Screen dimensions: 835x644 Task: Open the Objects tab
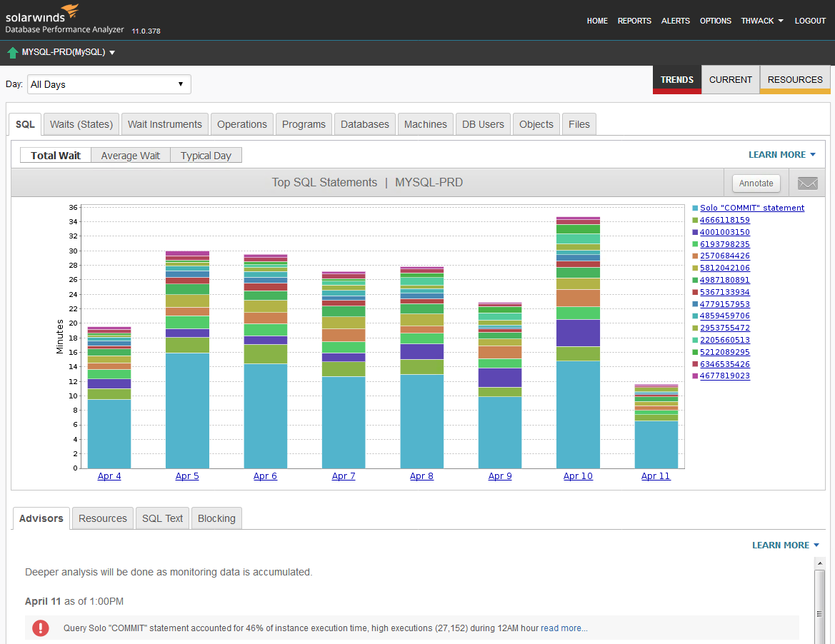pos(536,124)
